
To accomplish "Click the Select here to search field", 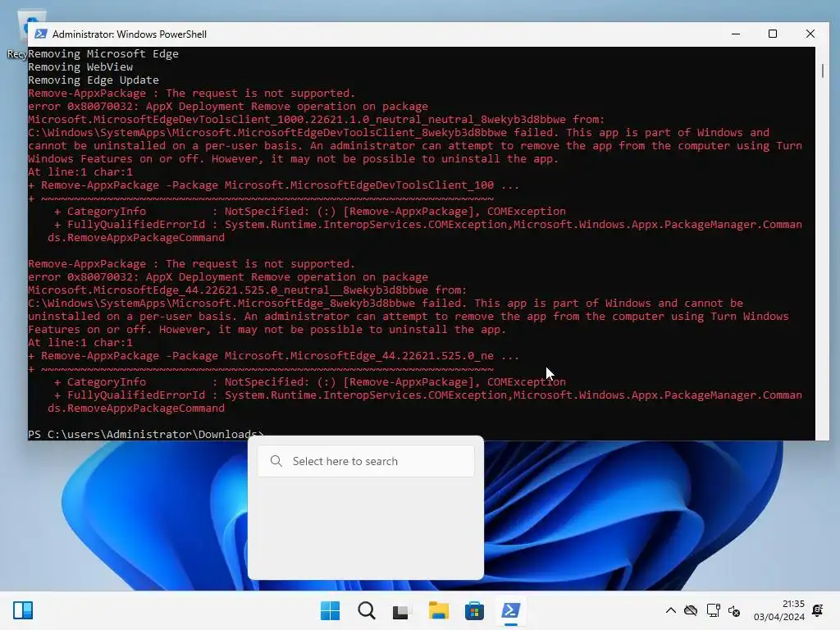I will [x=366, y=461].
